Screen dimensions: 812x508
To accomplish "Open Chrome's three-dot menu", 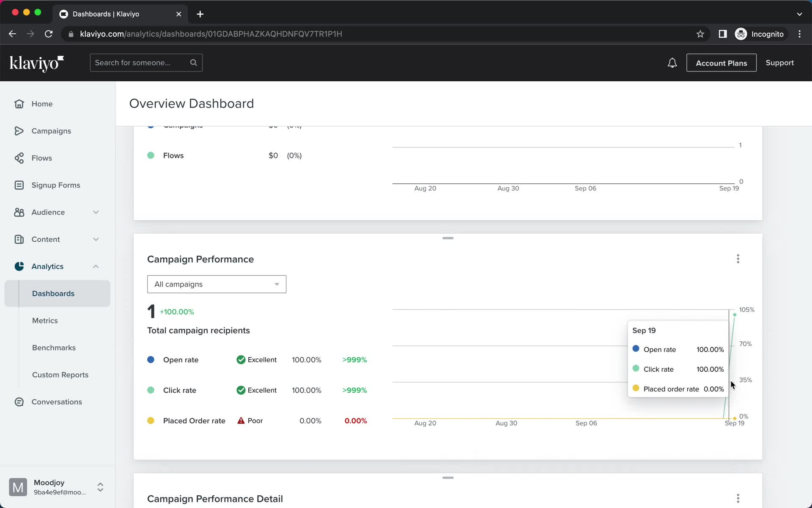I will tap(799, 34).
